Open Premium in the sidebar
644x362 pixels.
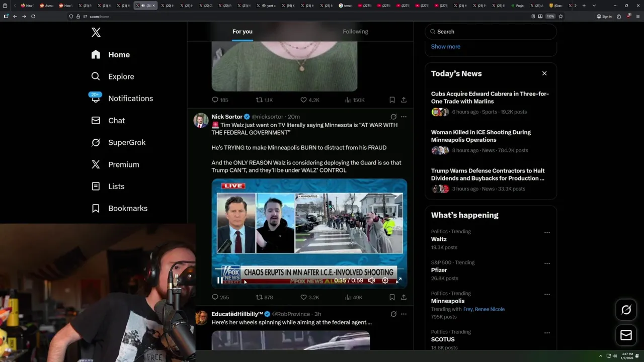point(115,164)
